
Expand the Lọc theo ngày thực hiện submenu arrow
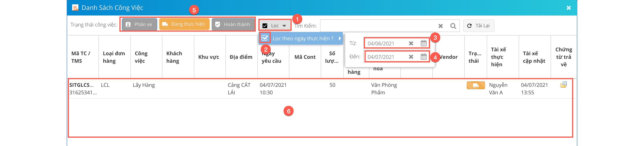pos(340,38)
